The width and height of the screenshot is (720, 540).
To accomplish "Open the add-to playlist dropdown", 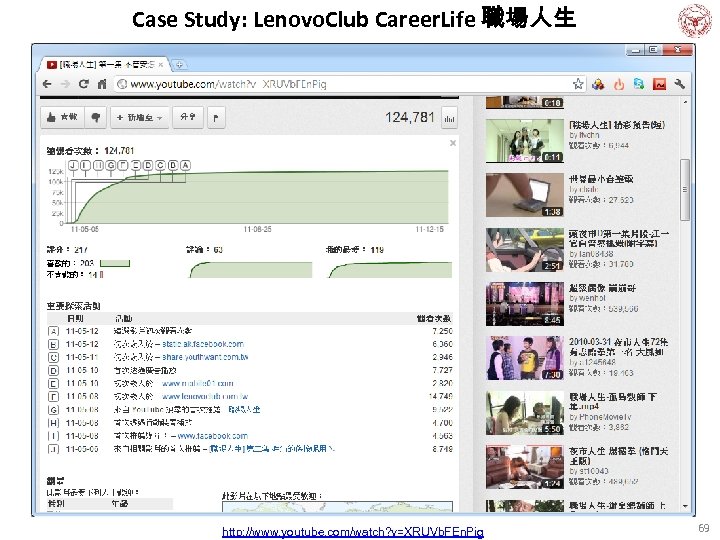I will pyautogui.click(x=140, y=118).
